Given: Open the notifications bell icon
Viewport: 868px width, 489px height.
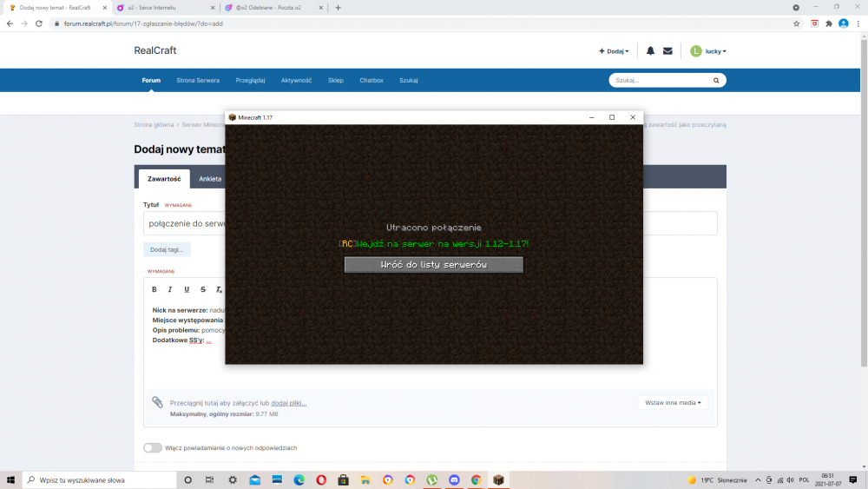Looking at the screenshot, I should 650,51.
